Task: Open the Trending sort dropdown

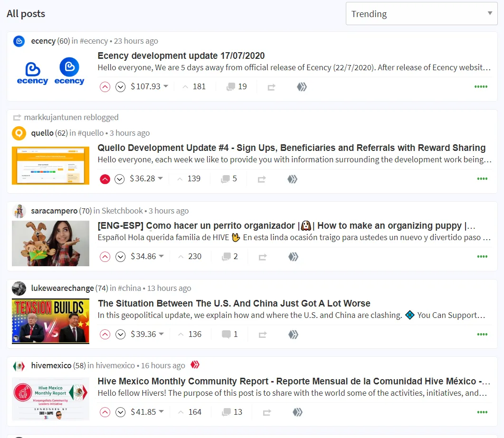Action: point(421,13)
